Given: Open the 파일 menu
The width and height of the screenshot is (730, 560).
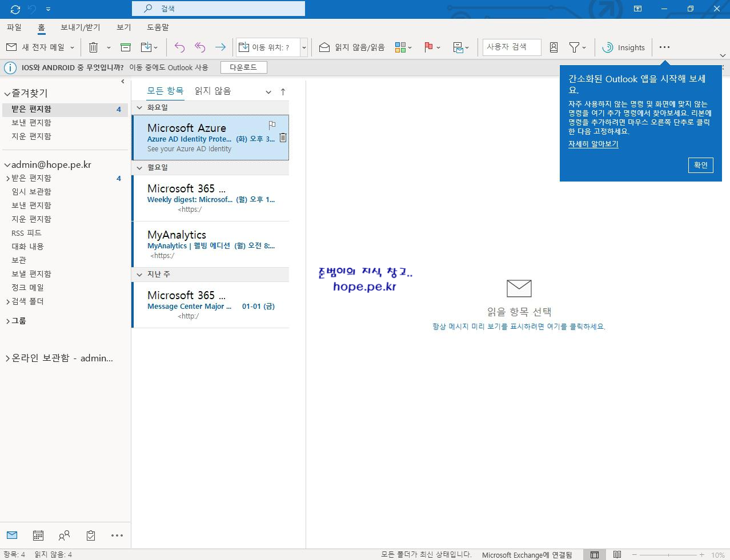Looking at the screenshot, I should tap(14, 27).
